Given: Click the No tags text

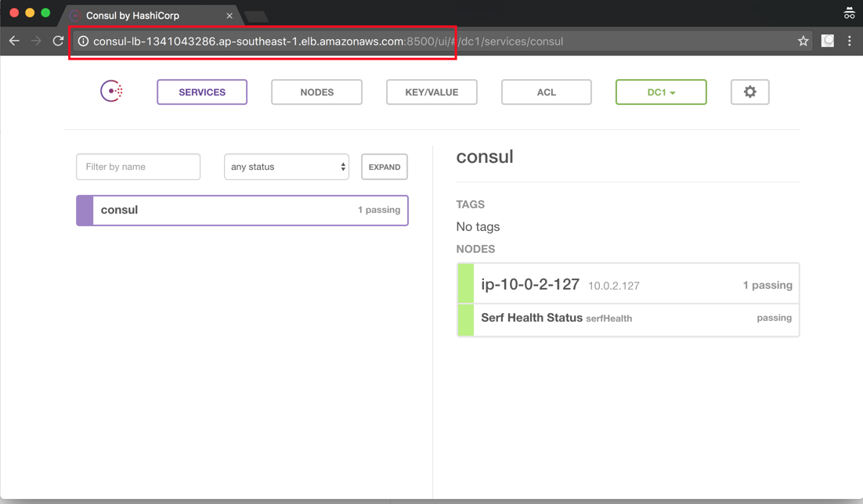Looking at the screenshot, I should (478, 227).
